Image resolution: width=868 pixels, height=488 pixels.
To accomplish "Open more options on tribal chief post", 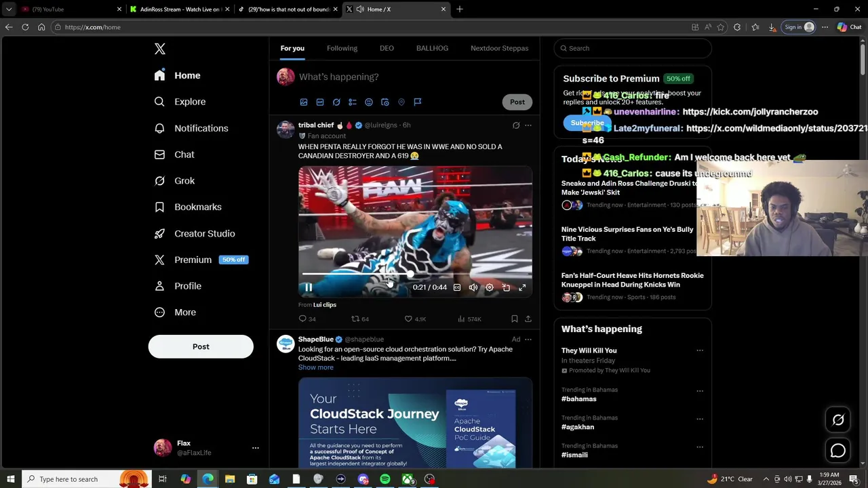I will click(528, 125).
